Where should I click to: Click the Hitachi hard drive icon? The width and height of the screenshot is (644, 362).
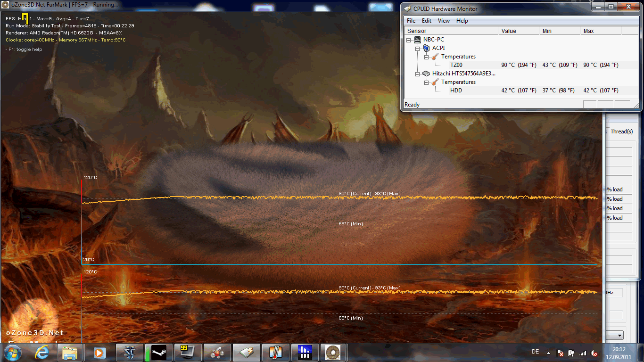[x=426, y=74]
